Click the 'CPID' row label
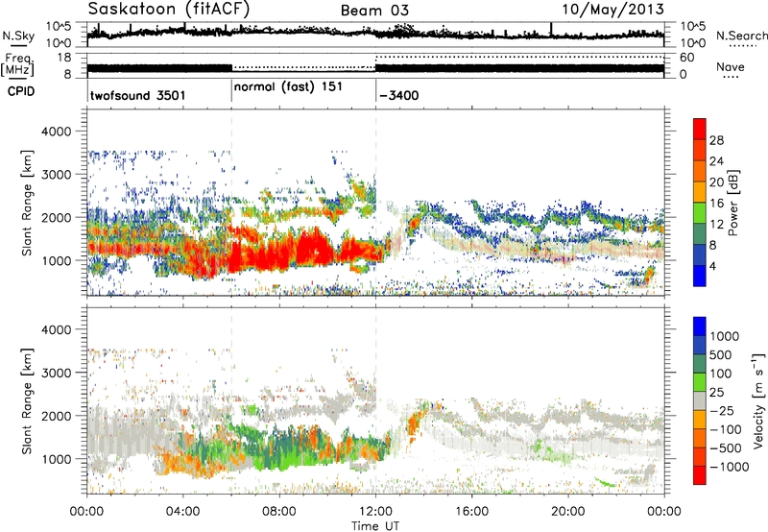The width and height of the screenshot is (768, 532). (21, 91)
